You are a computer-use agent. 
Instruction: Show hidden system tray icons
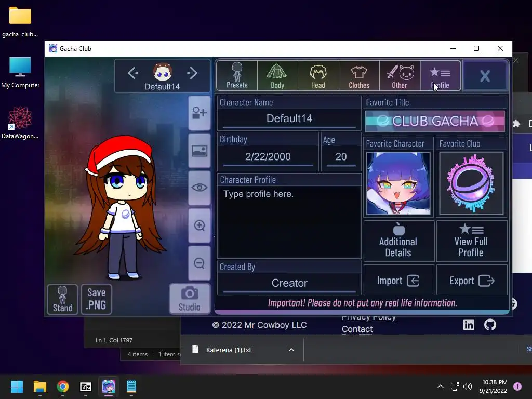(x=441, y=387)
